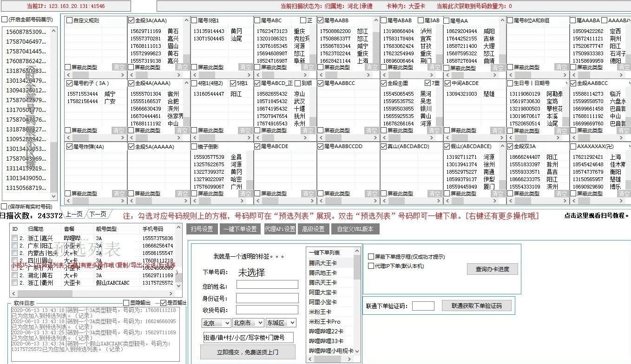This screenshot has width=631, height=364.
Task: Check the 7重 rule box
Action: point(428,83)
